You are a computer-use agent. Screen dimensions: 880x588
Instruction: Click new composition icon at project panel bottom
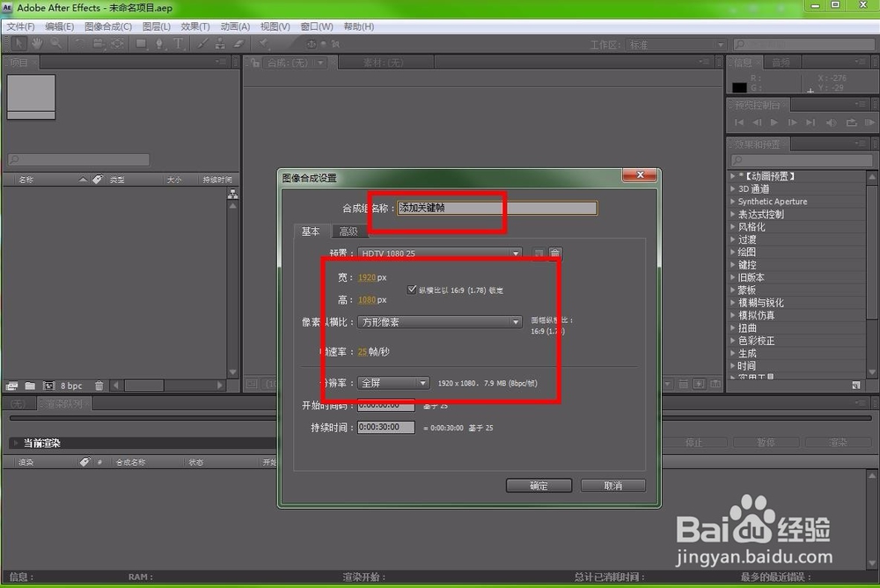(x=48, y=386)
